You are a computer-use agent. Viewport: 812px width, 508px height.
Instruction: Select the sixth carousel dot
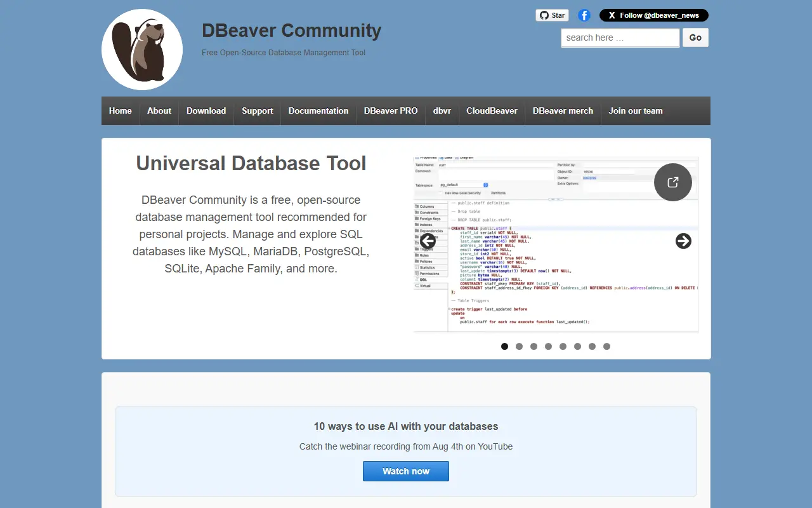pyautogui.click(x=578, y=347)
